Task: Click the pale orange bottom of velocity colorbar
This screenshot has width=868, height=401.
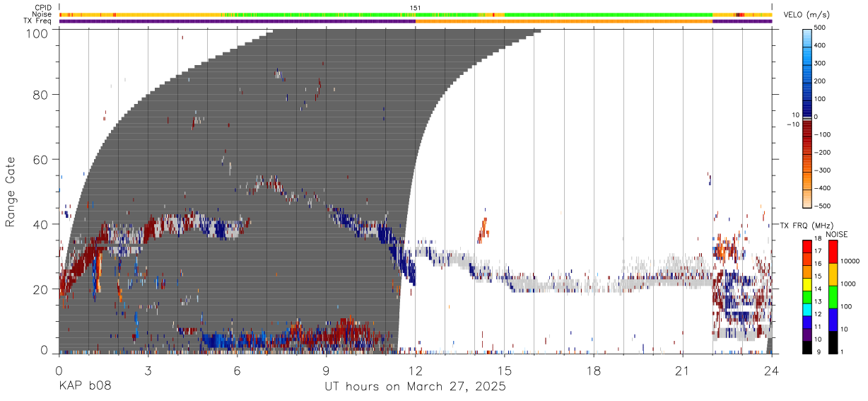Action: tap(808, 199)
